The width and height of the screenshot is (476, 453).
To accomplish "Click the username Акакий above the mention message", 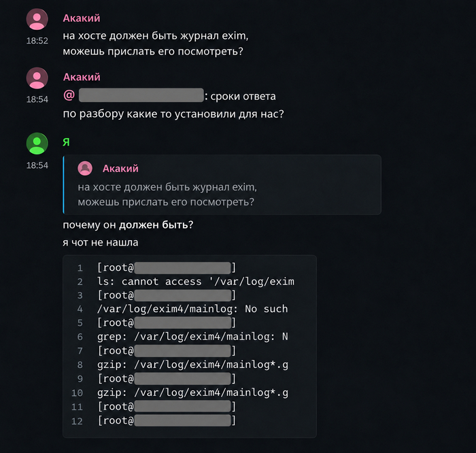I will 82,77.
